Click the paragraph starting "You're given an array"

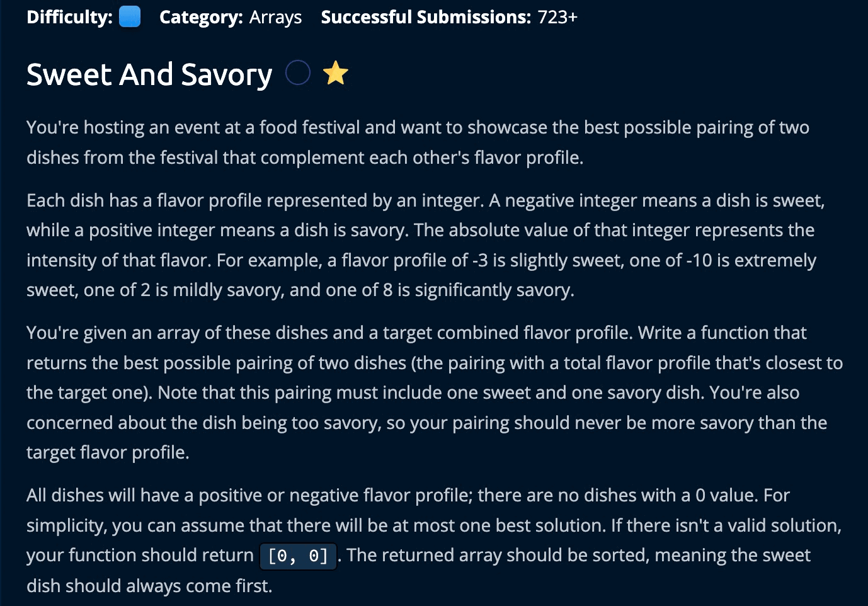(x=434, y=392)
